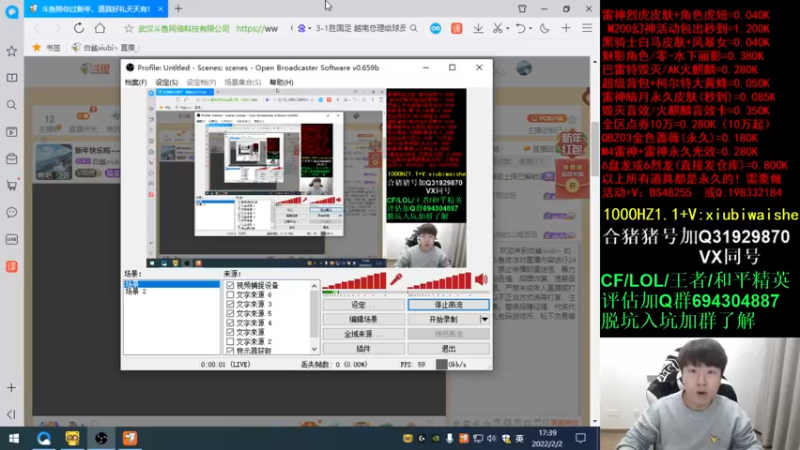Click the undo closed tab icon
Image resolution: width=800 pixels, height=450 pixels.
(x=520, y=29)
